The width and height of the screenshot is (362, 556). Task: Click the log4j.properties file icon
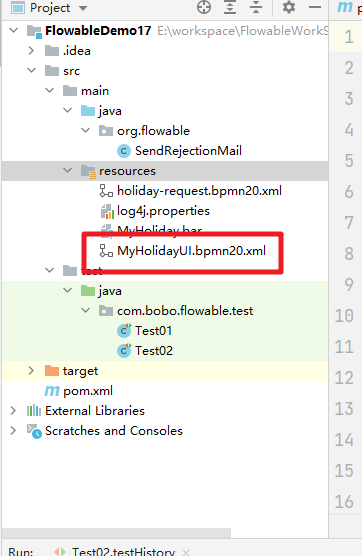click(107, 211)
